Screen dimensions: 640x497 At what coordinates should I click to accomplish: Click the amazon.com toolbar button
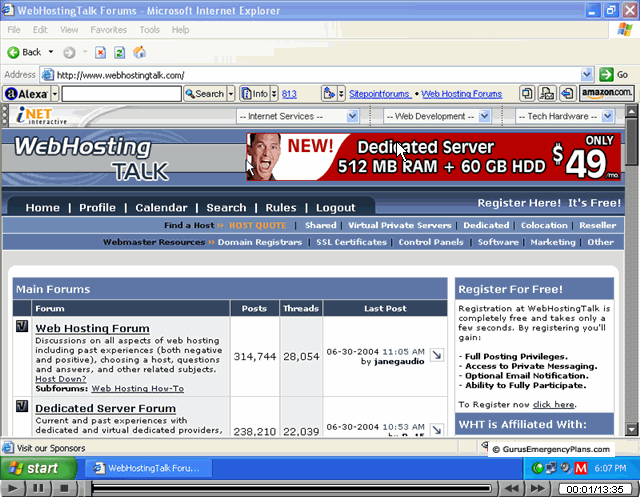pos(607,93)
